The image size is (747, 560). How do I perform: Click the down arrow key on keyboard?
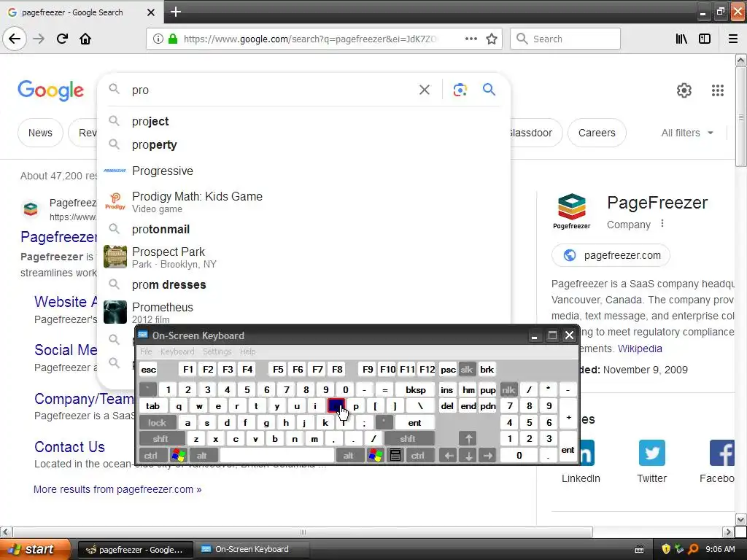click(468, 455)
